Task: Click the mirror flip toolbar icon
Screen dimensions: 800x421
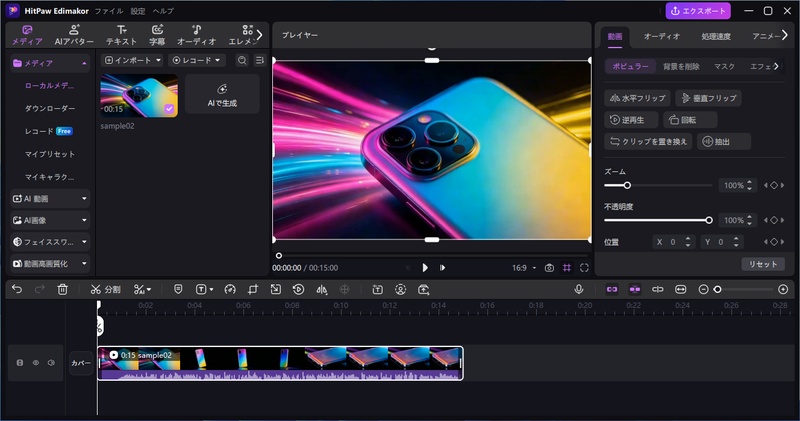Action: (x=321, y=289)
